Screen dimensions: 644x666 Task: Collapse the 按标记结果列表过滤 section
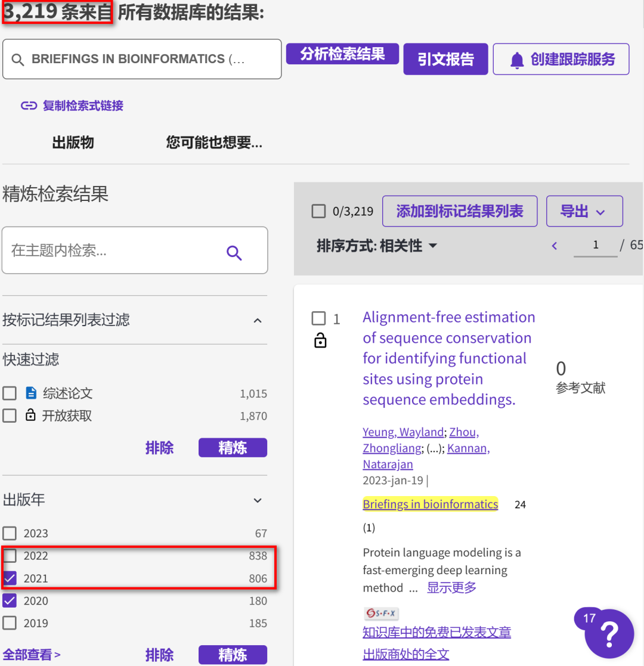tap(257, 320)
